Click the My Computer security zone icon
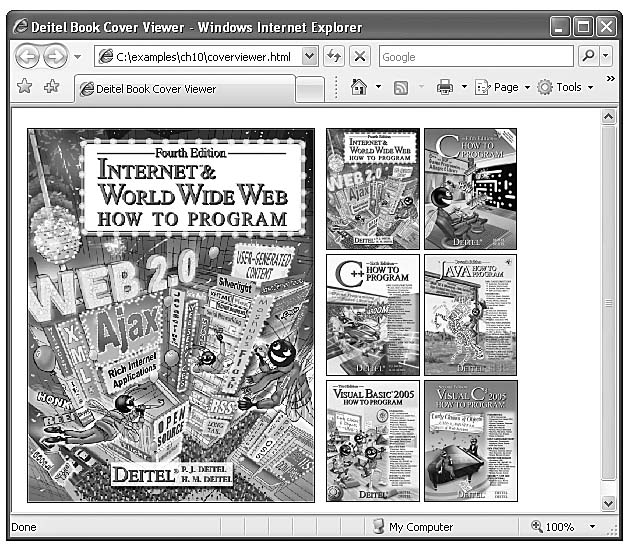 coord(378,526)
